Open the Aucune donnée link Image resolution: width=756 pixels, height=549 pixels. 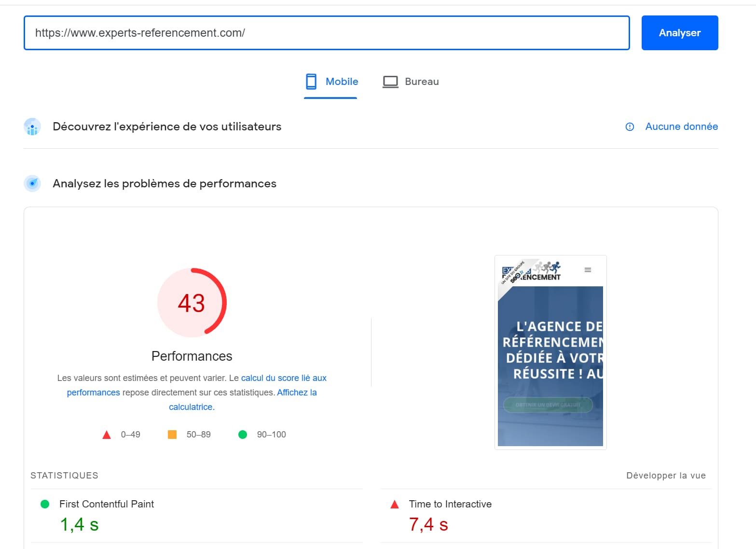[682, 127]
